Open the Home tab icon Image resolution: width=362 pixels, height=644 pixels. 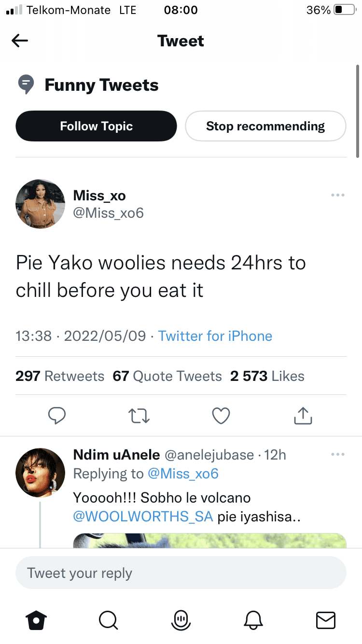[36, 620]
